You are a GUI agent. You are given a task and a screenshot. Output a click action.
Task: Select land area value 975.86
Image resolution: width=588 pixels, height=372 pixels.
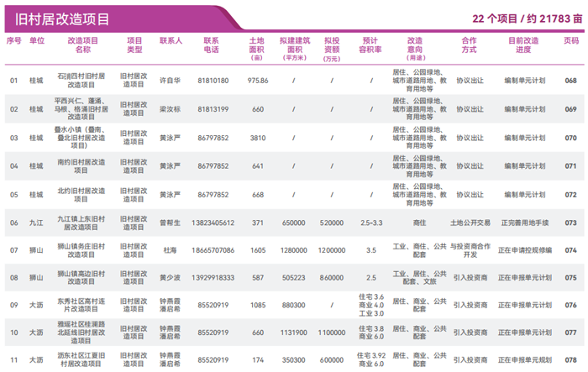(257, 81)
